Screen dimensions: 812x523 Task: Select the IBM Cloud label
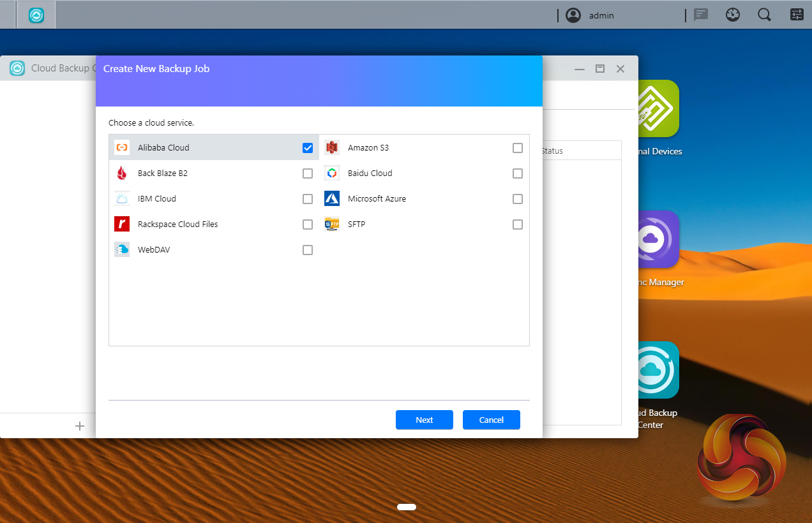tap(157, 198)
